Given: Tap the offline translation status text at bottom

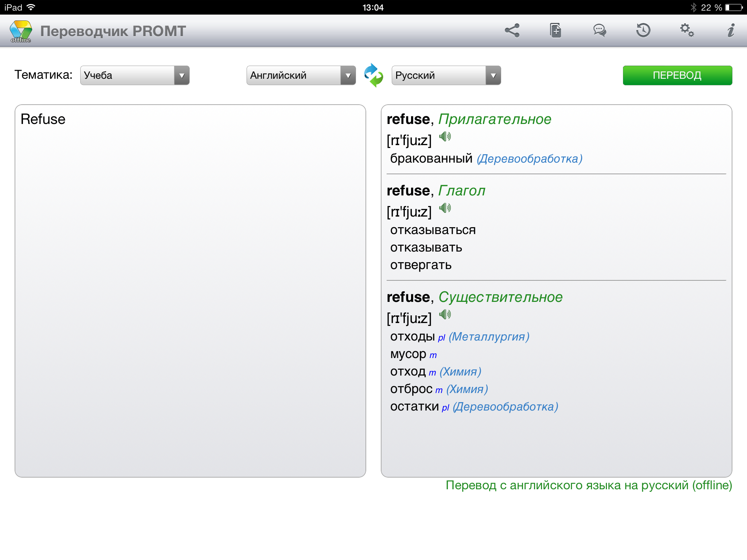Looking at the screenshot, I should [x=589, y=485].
